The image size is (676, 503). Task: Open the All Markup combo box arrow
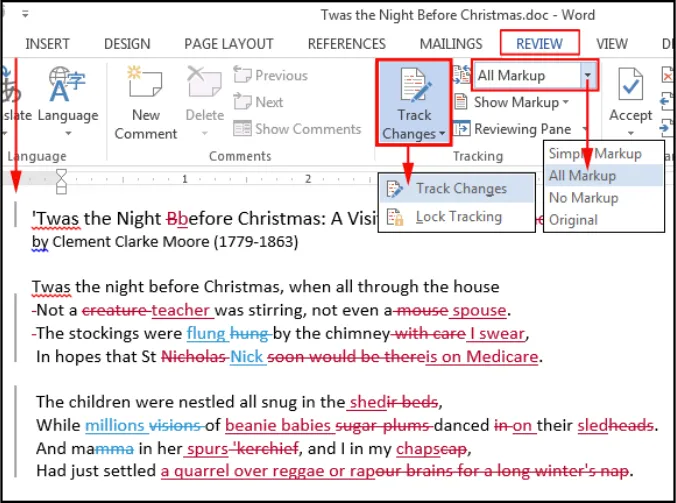coord(588,75)
